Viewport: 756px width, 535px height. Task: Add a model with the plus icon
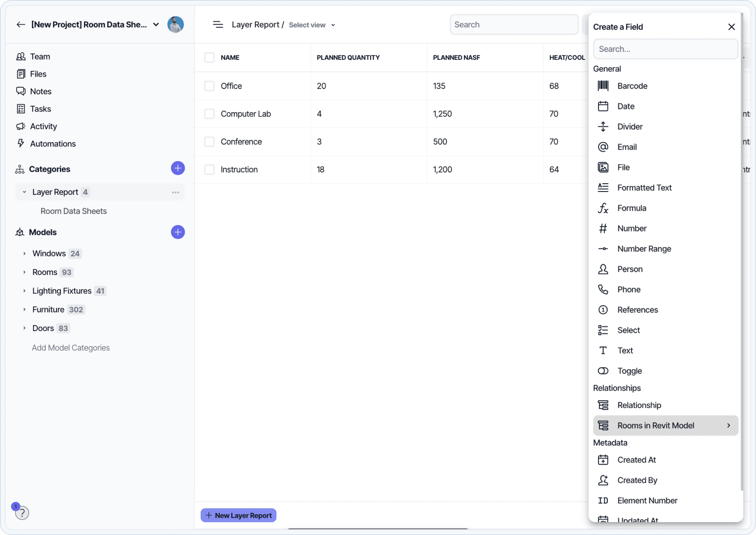178,232
